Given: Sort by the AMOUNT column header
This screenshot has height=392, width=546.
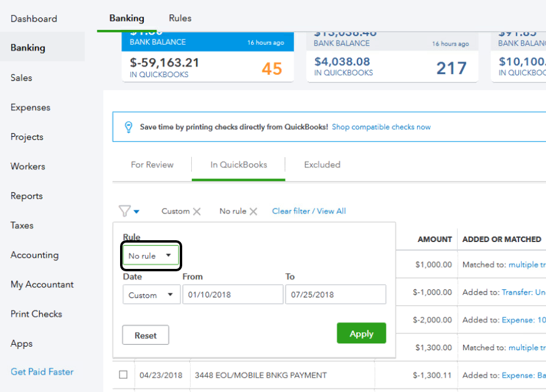Looking at the screenshot, I should [434, 240].
